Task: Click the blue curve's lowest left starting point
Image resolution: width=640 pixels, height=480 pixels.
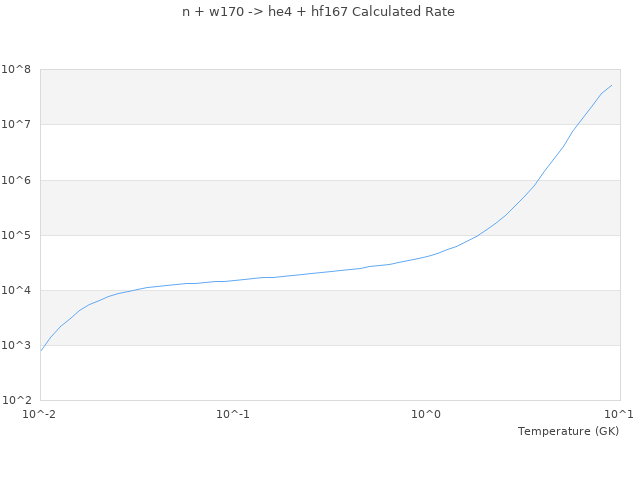Action: point(41,351)
